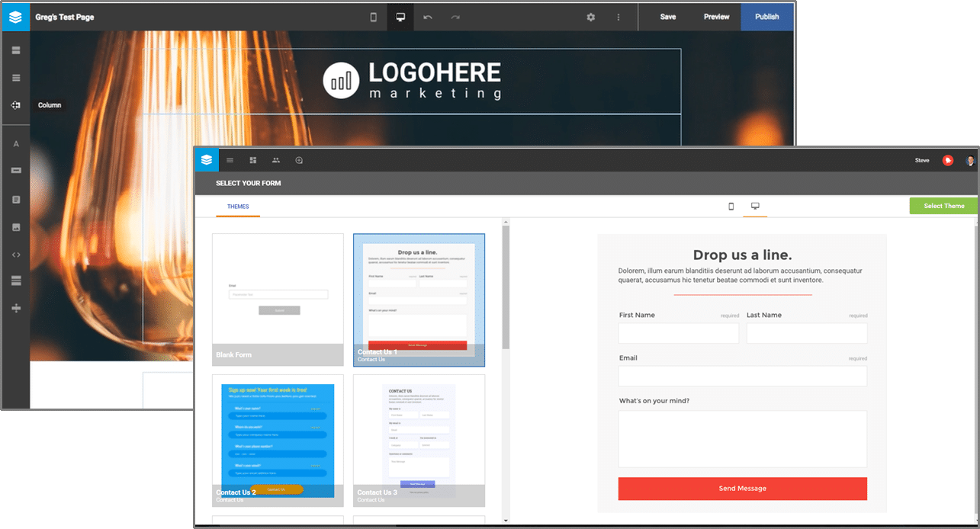Image resolution: width=980 pixels, height=529 pixels.
Task: Select the stacked rows element in sidebar
Action: click(x=16, y=281)
